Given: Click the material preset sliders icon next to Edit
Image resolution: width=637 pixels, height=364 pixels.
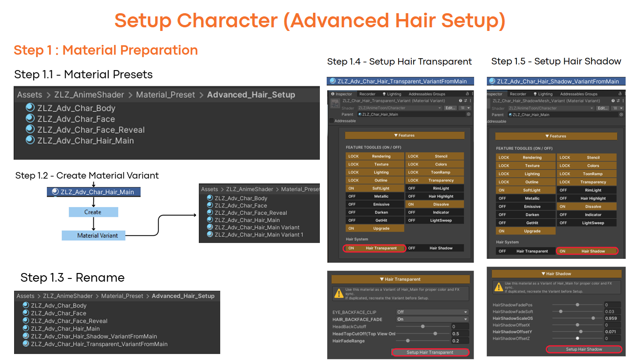Looking at the screenshot, I should click(x=463, y=108).
